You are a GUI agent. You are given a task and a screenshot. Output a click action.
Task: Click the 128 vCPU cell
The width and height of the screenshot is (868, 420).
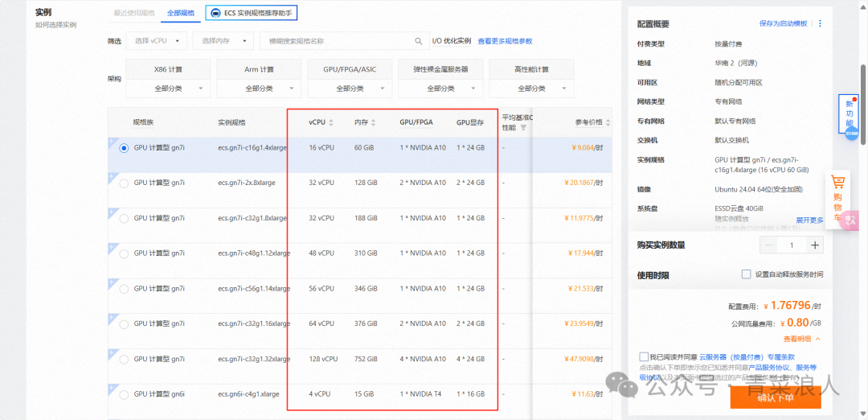(x=323, y=359)
